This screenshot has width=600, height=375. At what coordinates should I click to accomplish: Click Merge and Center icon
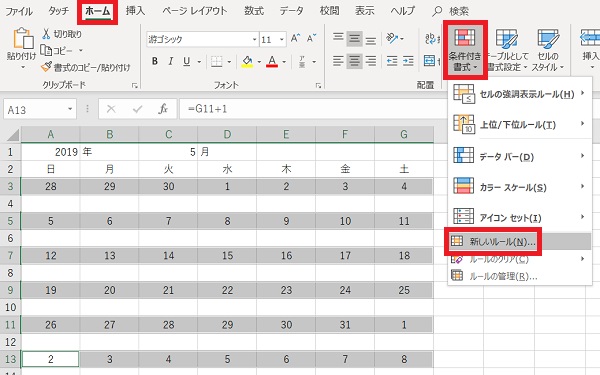pos(430,60)
